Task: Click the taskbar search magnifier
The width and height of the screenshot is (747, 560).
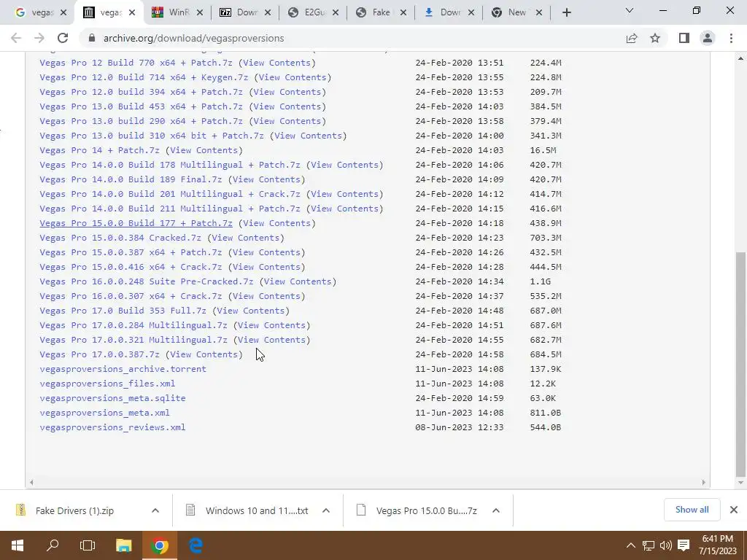Action: click(x=53, y=545)
